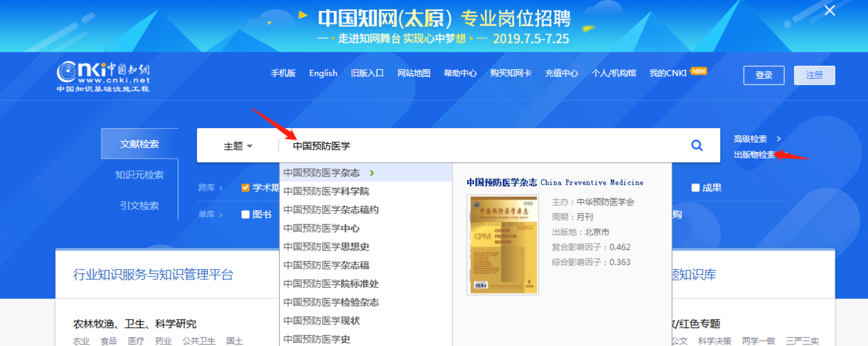Check the 成果 checkbox

coord(695,188)
